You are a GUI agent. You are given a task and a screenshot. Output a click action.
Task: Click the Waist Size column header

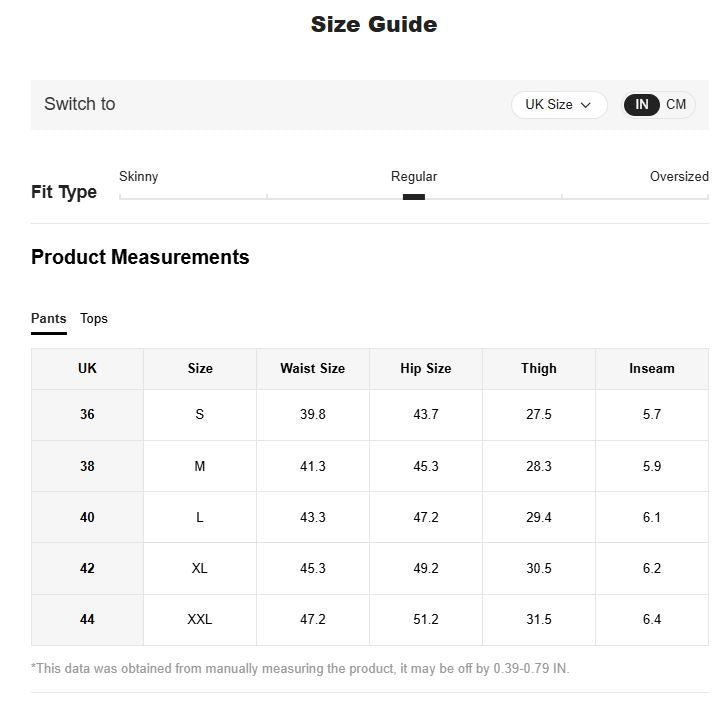312,369
